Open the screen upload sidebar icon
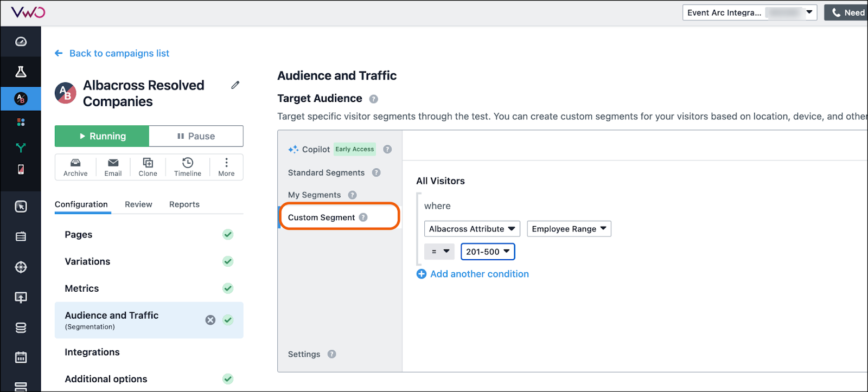The height and width of the screenshot is (392, 868). coord(21,297)
